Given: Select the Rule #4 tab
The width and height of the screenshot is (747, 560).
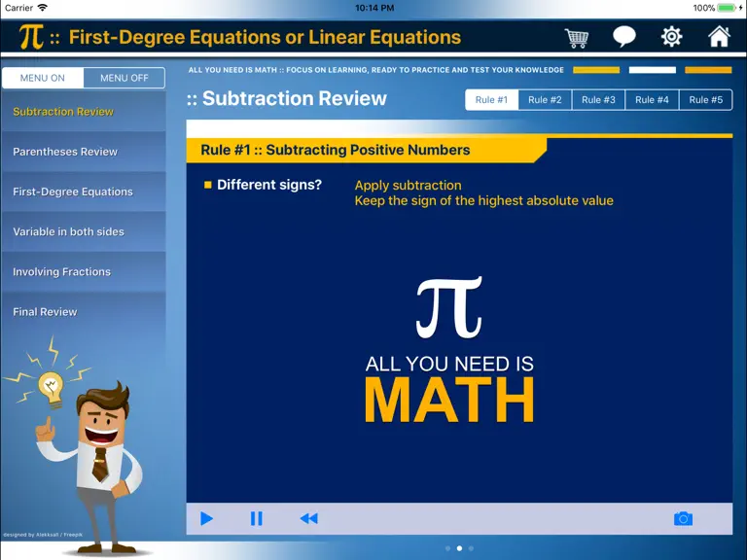Looking at the screenshot, I should point(652,100).
